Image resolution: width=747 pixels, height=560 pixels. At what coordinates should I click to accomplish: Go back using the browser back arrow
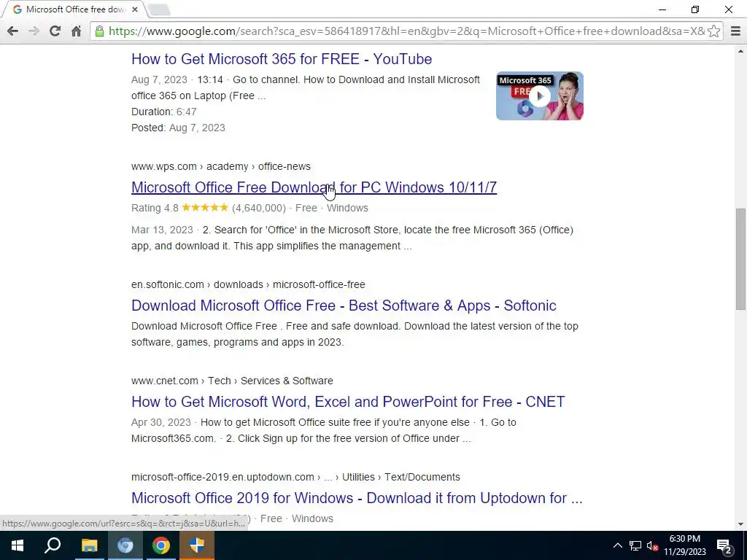click(x=13, y=31)
